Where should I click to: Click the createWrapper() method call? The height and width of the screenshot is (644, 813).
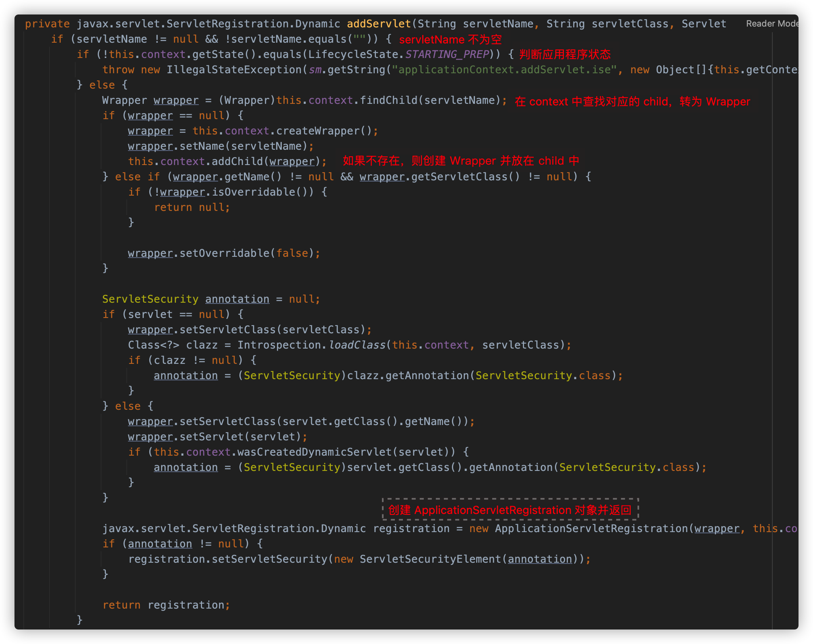(324, 131)
